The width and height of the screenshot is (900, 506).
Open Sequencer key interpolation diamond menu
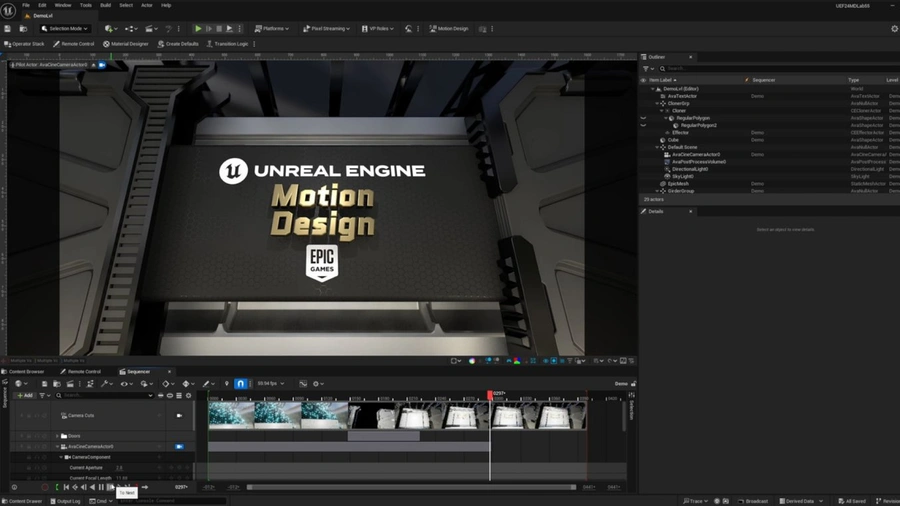167,384
